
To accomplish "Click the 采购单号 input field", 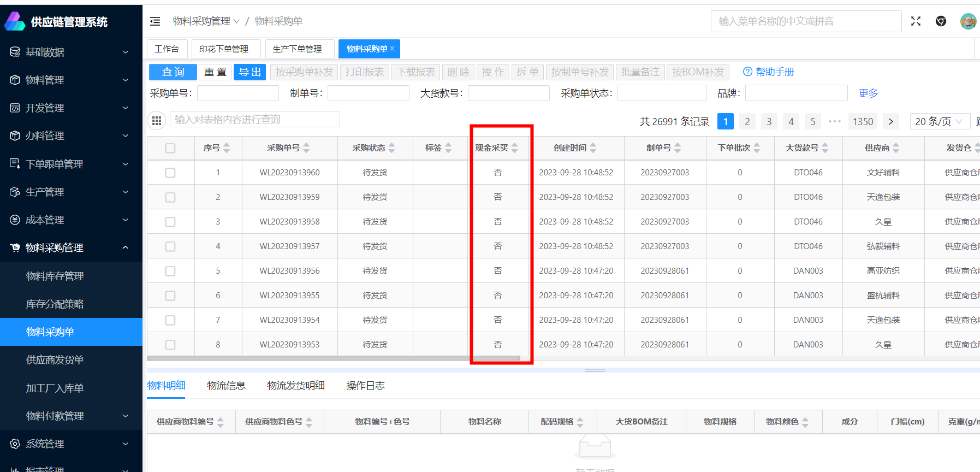I will tap(237, 93).
